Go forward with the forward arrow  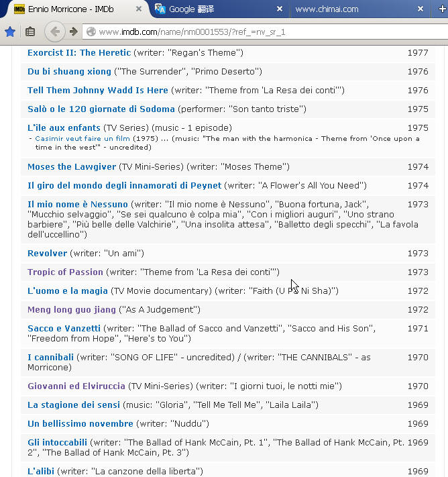click(x=73, y=32)
